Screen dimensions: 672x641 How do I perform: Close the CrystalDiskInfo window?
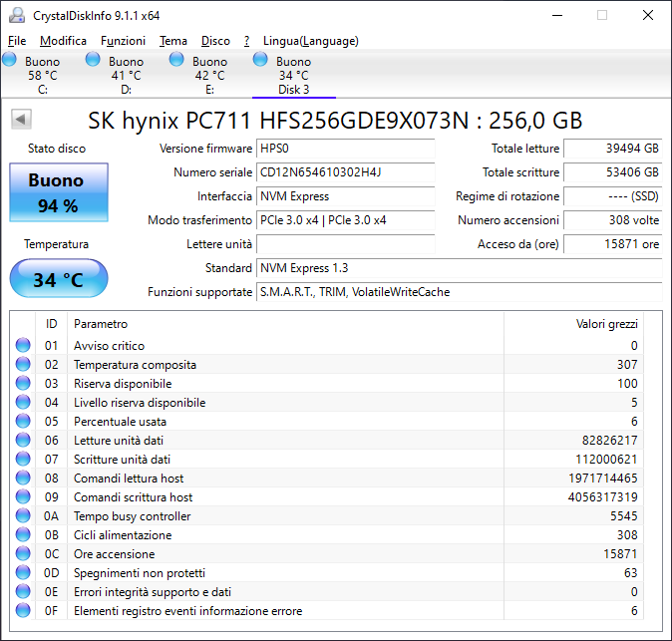click(x=648, y=15)
